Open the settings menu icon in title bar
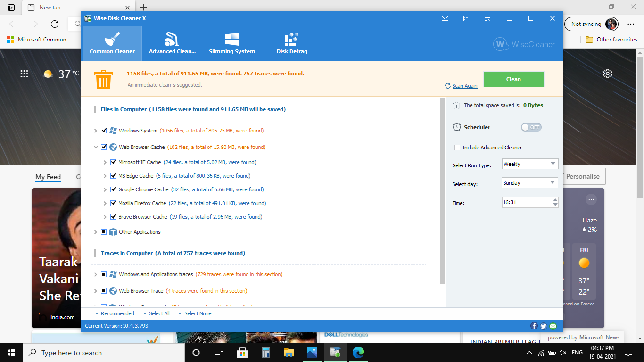This screenshot has height=362, width=644. [x=487, y=18]
